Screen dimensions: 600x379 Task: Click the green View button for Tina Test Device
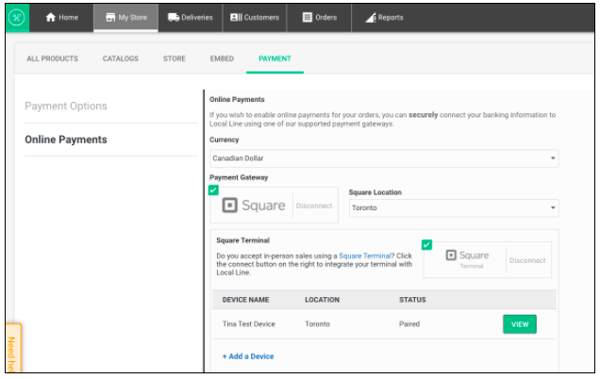(x=520, y=324)
